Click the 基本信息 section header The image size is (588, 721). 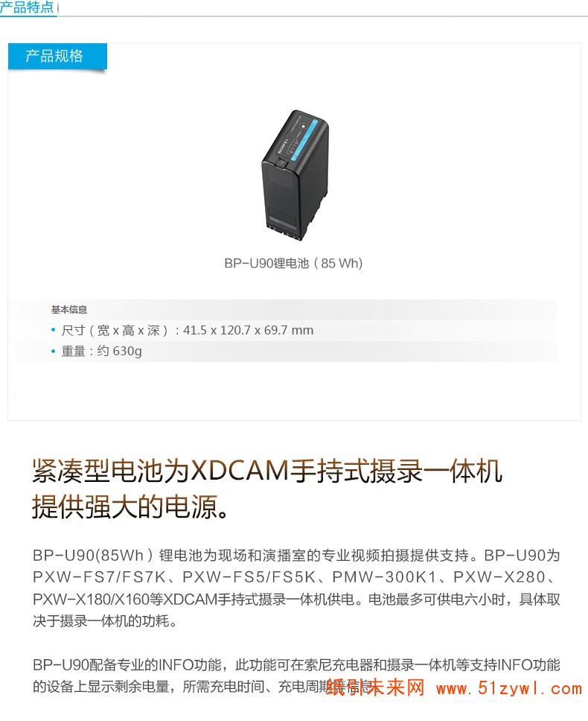pos(69,310)
